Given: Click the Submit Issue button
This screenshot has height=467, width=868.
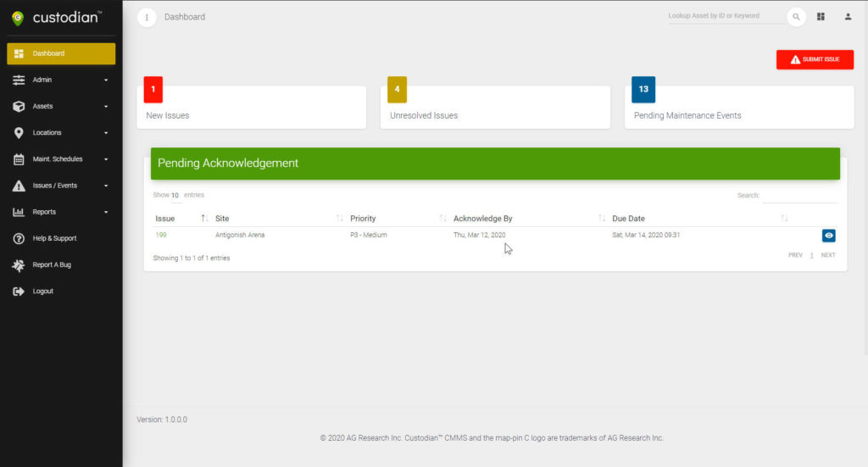Looking at the screenshot, I should pyautogui.click(x=815, y=59).
